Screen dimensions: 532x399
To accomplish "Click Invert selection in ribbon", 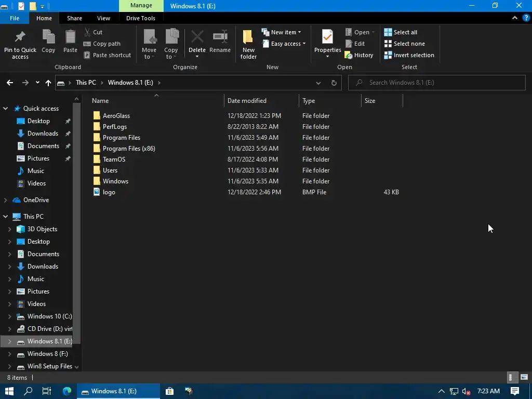I will [x=409, y=55].
